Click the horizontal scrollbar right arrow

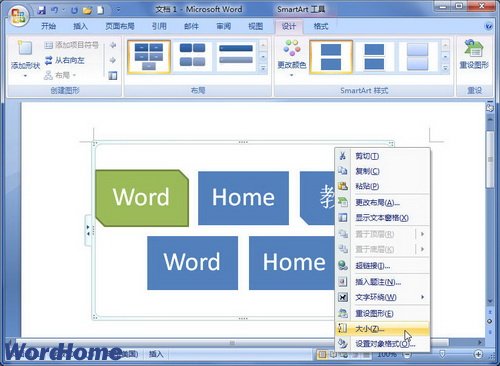(x=480, y=342)
